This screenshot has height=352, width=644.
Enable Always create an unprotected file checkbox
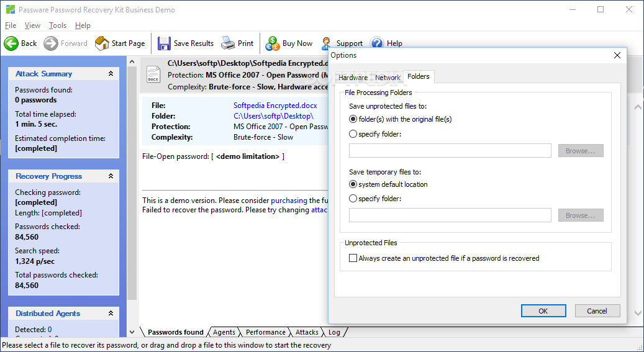click(x=353, y=258)
